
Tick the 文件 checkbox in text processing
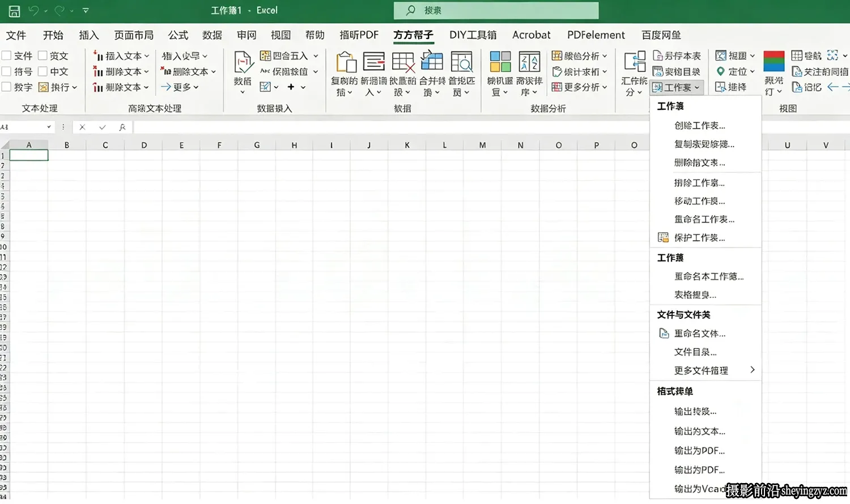coord(7,55)
